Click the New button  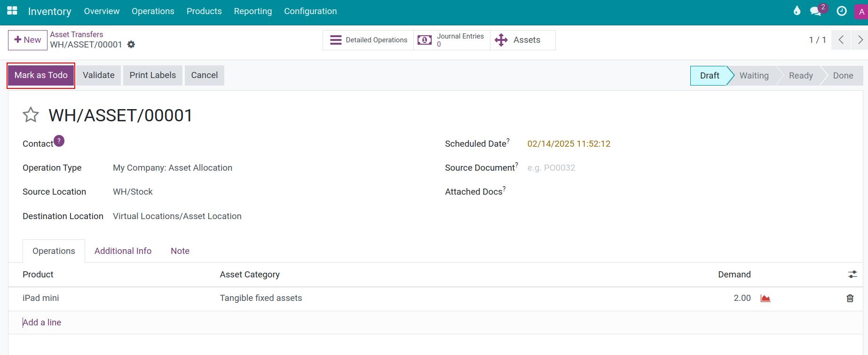point(28,40)
